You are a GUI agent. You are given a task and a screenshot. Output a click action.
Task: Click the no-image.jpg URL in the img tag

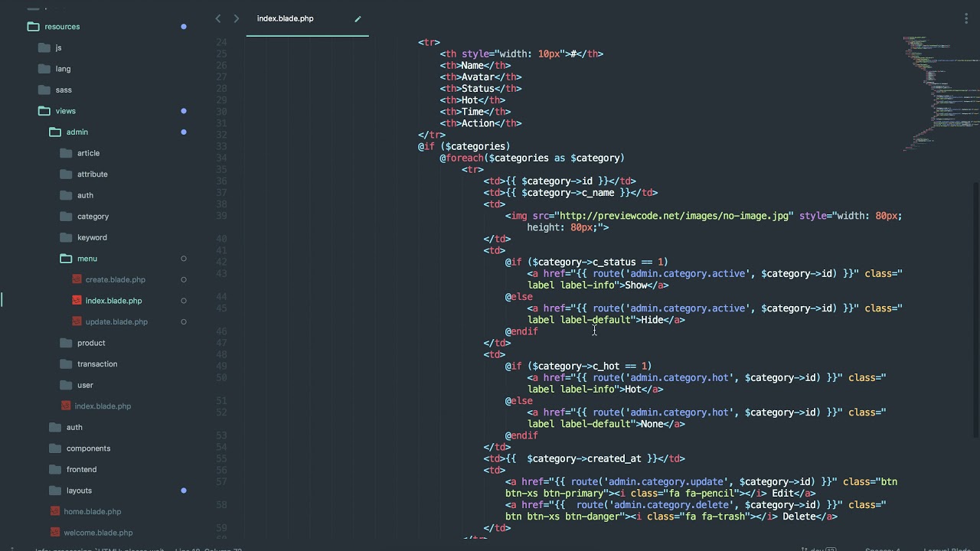coord(675,216)
